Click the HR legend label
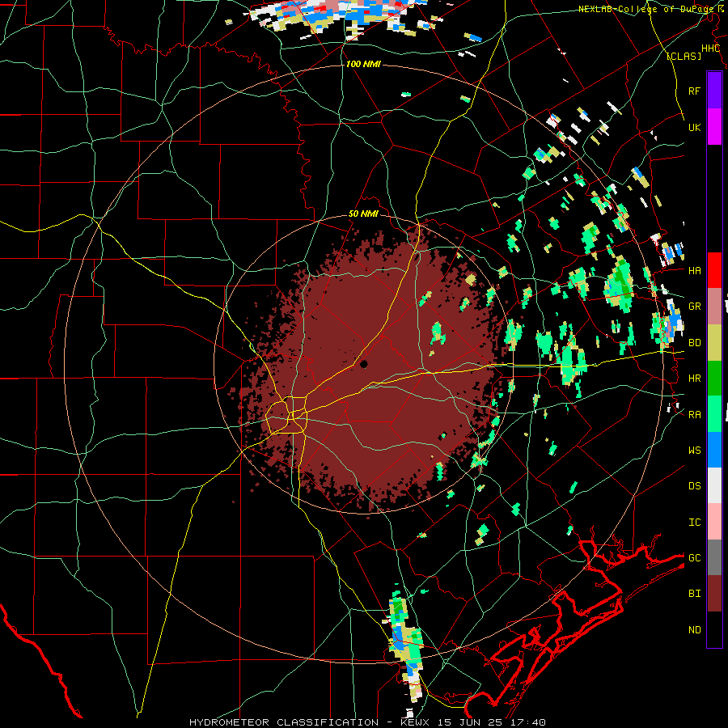 coord(694,379)
